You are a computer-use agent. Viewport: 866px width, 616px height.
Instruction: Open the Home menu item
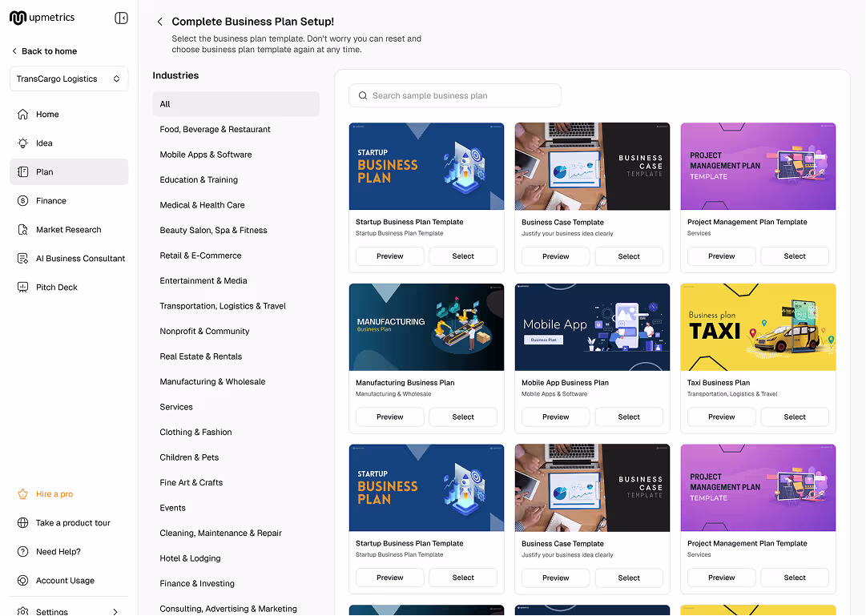point(69,115)
